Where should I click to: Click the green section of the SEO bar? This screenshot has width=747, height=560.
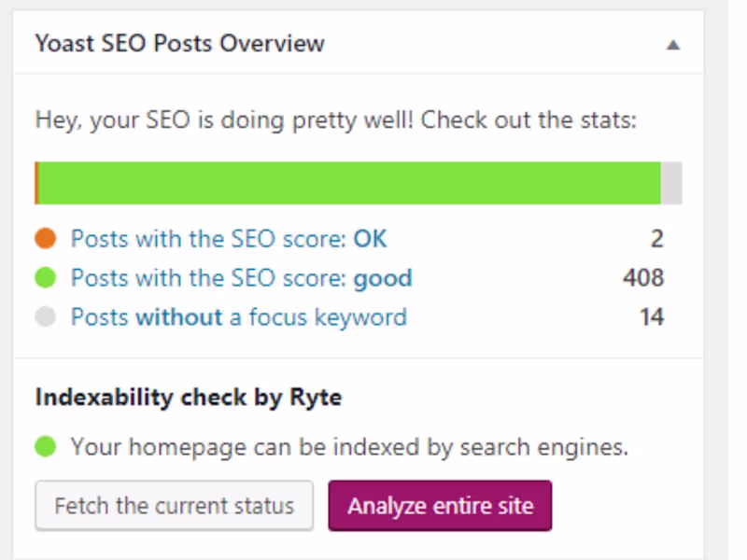[x=349, y=183]
